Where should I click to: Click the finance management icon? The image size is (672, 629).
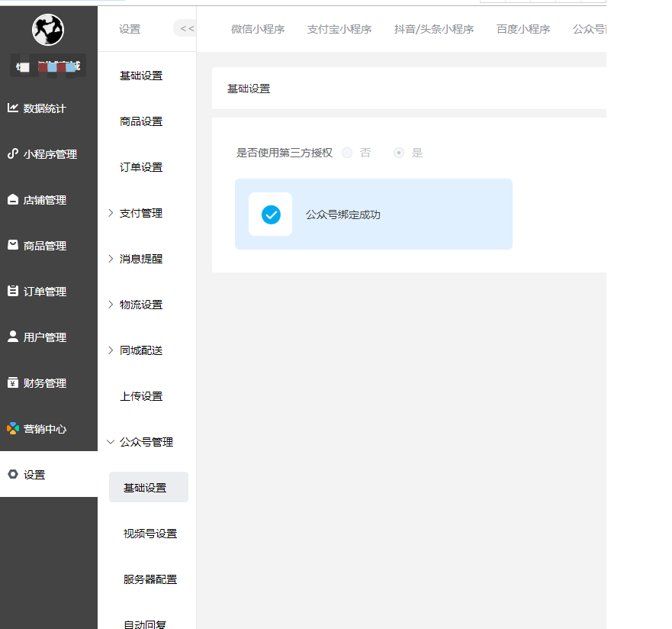point(13,382)
